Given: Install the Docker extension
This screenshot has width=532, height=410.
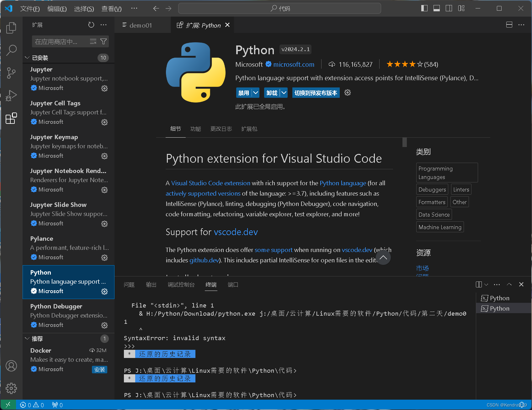Looking at the screenshot, I should point(99,370).
